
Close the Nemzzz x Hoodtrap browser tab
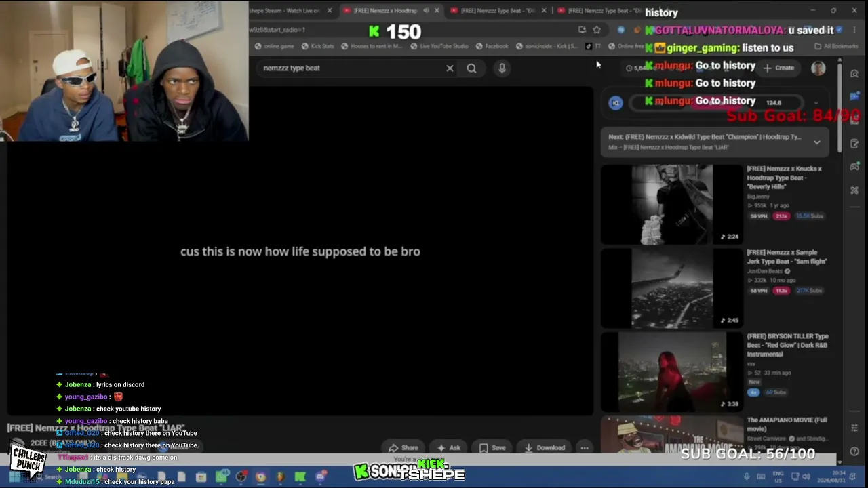(x=437, y=10)
